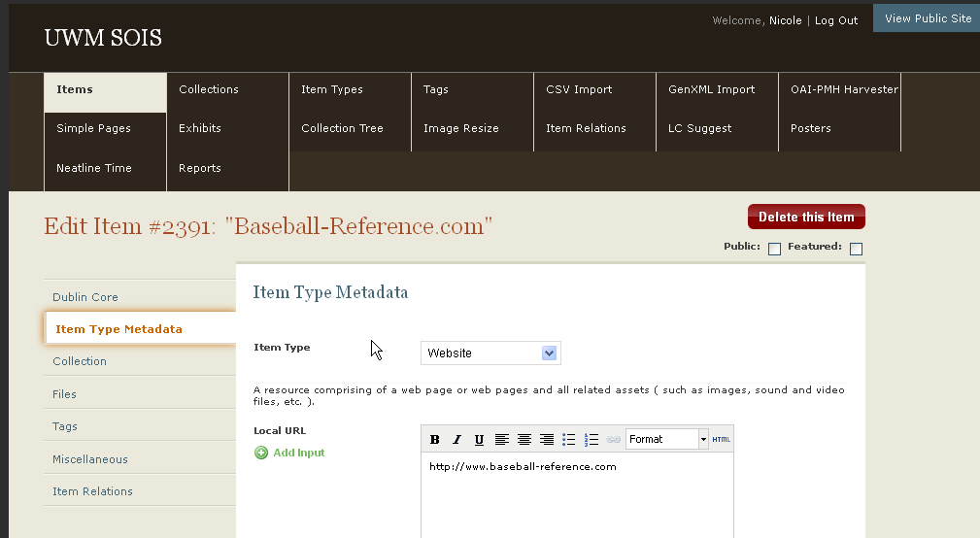The width and height of the screenshot is (980, 538).
Task: Open the Collections navigation tab
Action: click(x=209, y=89)
